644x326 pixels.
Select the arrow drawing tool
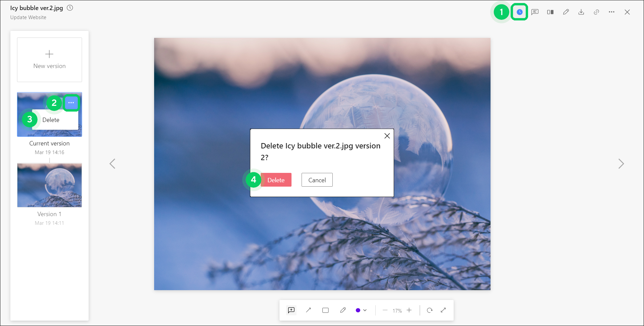click(x=308, y=310)
